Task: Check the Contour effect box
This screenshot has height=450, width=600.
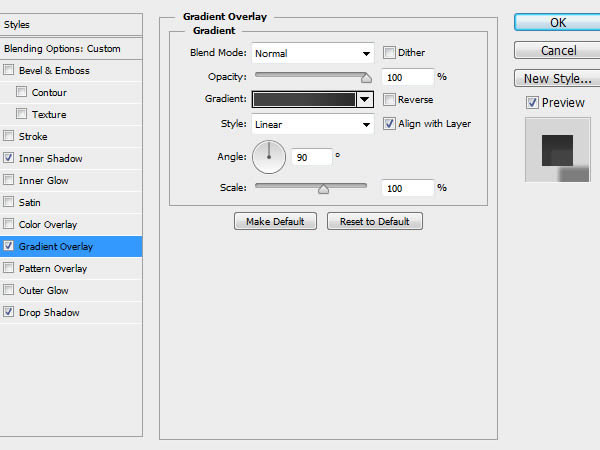Action: point(21,92)
